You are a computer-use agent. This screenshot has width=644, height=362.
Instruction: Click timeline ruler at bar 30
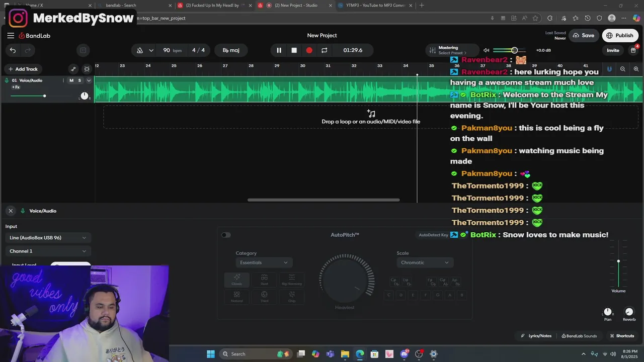click(302, 66)
